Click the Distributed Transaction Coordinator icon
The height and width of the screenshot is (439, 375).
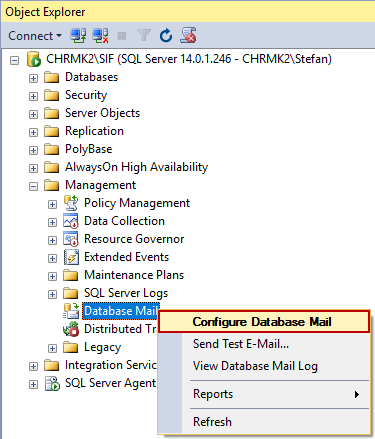(71, 329)
